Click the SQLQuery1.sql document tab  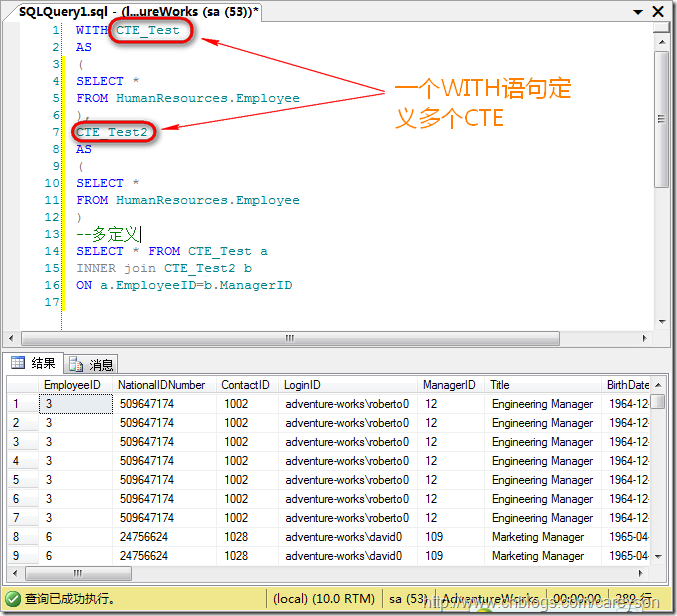tap(138, 10)
